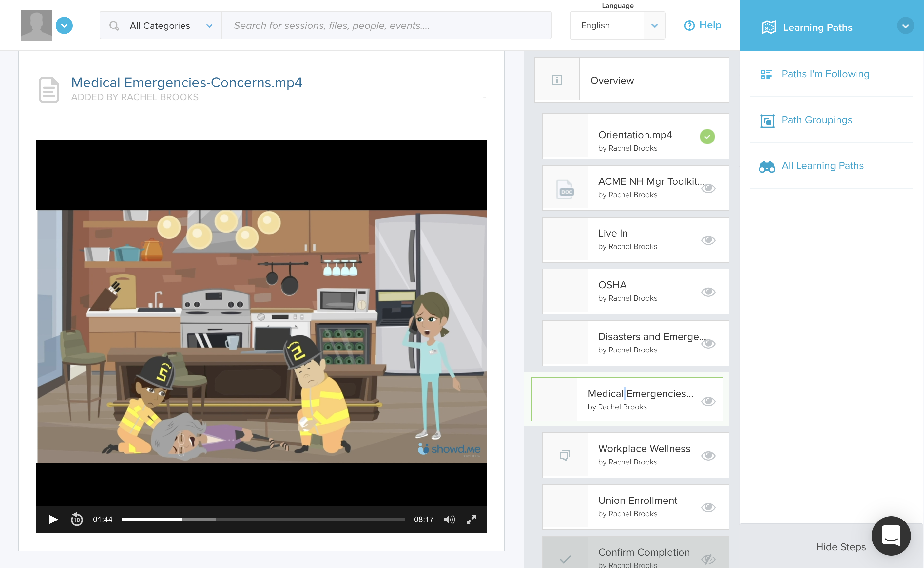This screenshot has width=924, height=568.
Task: Toggle visibility for the OSHA step
Action: point(708,292)
